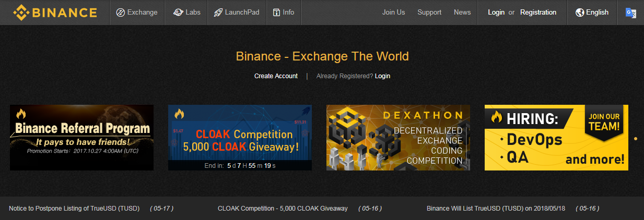Open the Google Translate icon
Viewport: 644px width, 220px height.
click(631, 13)
